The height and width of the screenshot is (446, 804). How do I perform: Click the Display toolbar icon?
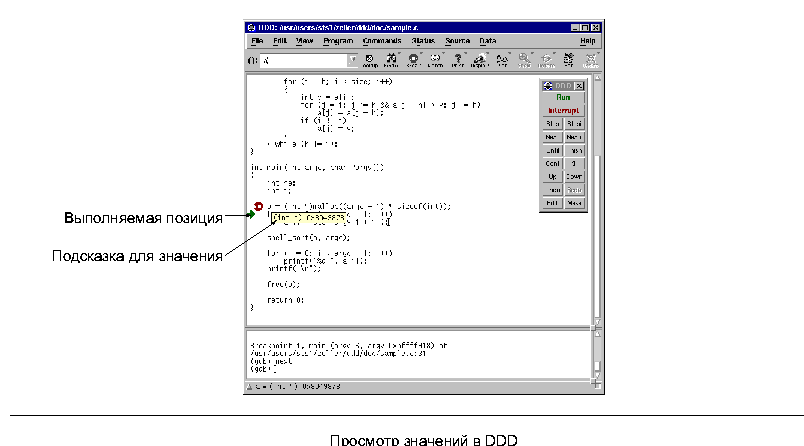(480, 59)
